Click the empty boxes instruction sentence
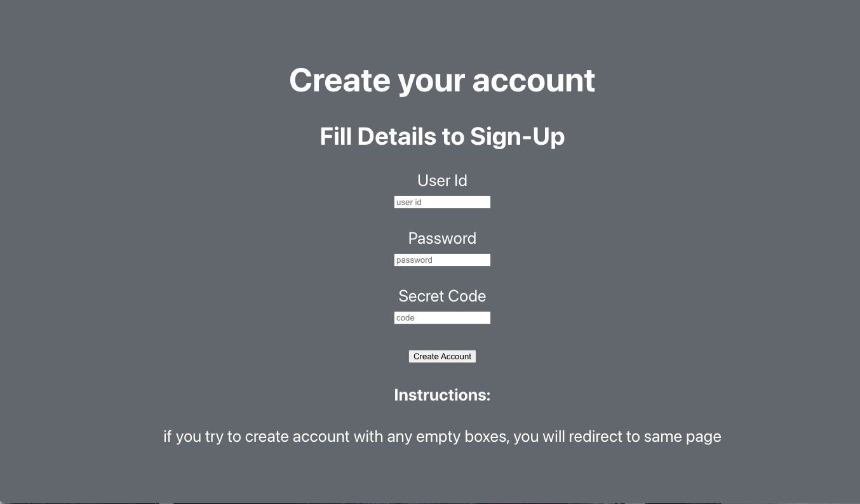The width and height of the screenshot is (860, 504). click(442, 436)
